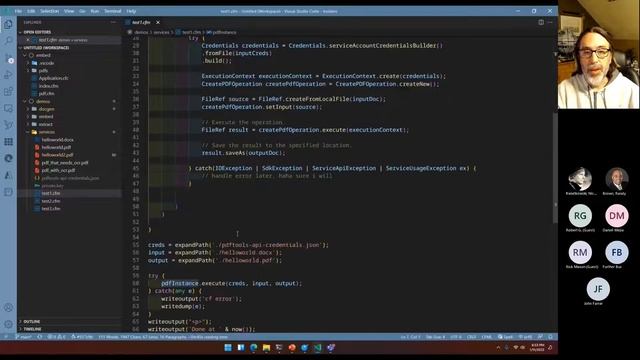
Task: Change language mode via CFML status item
Action: tap(487, 337)
